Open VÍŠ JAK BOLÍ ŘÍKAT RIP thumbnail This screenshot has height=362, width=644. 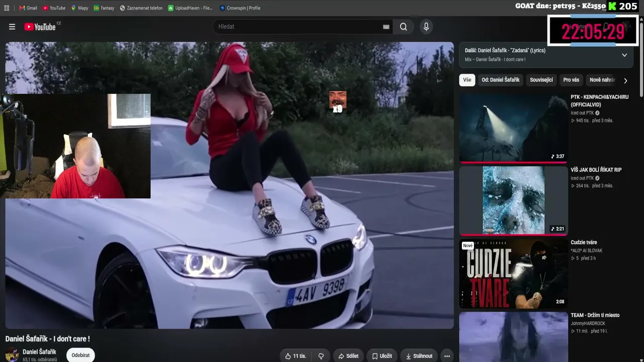point(514,200)
